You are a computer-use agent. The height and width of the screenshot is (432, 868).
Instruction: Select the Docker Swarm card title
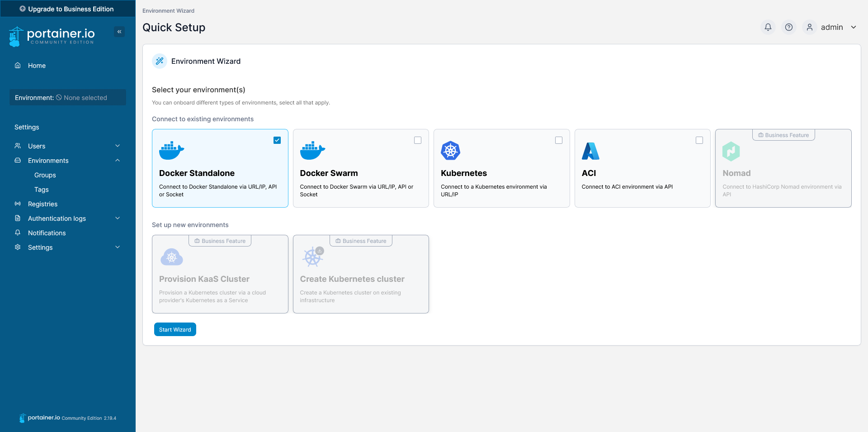tap(329, 173)
